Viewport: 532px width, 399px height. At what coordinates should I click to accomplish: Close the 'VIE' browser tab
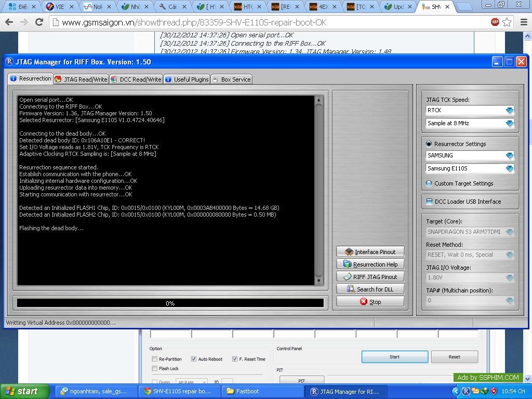[71, 7]
